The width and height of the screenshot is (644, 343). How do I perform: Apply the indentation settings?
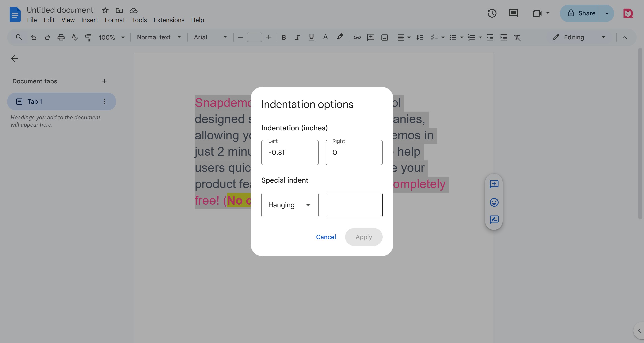(364, 237)
